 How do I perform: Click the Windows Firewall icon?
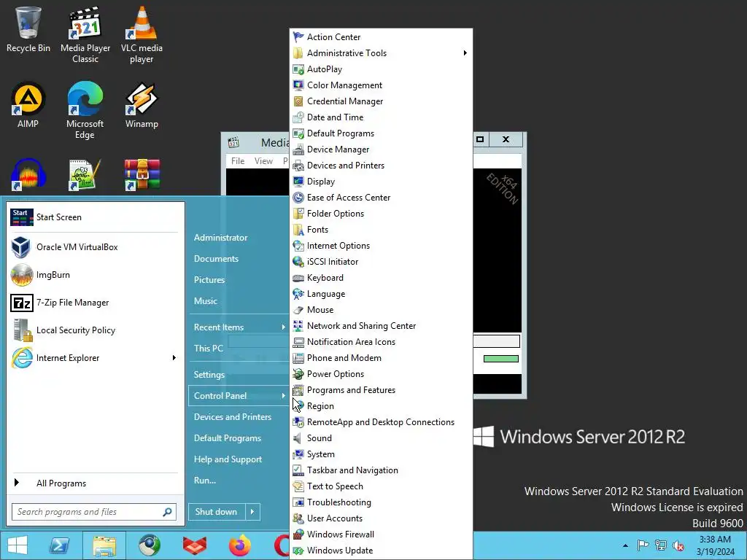[x=298, y=534]
